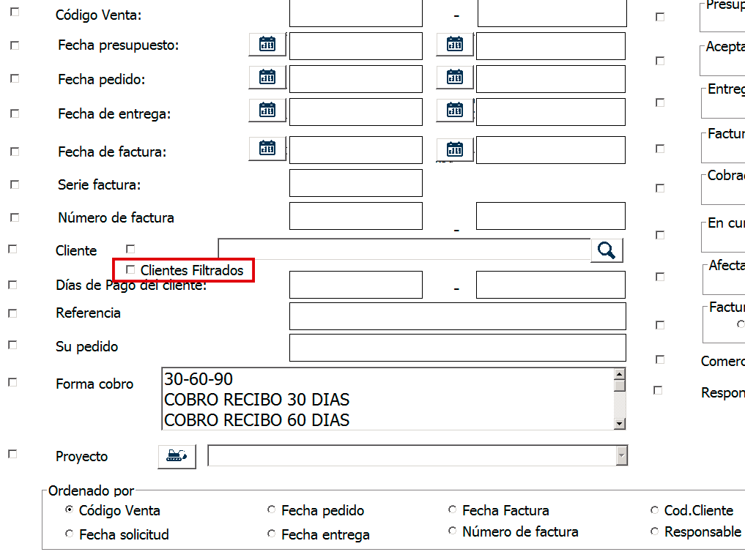Click the Serie factura input box
Screen dimensions: 745x560
tap(355, 183)
